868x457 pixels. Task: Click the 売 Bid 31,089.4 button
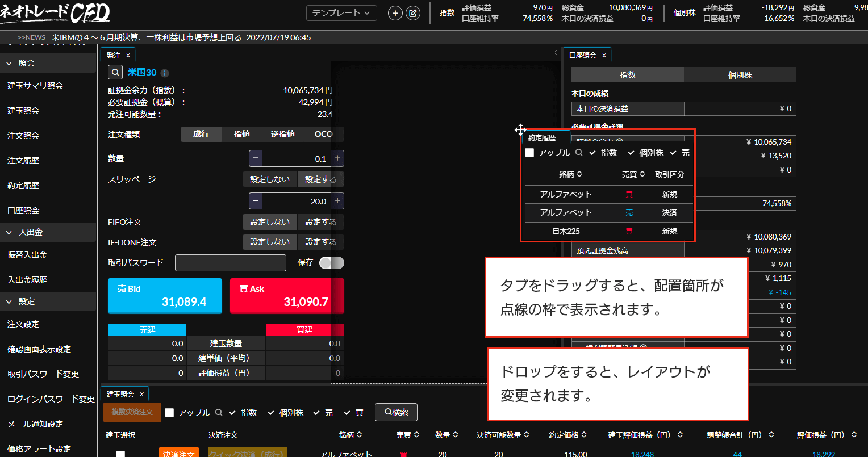click(x=165, y=296)
